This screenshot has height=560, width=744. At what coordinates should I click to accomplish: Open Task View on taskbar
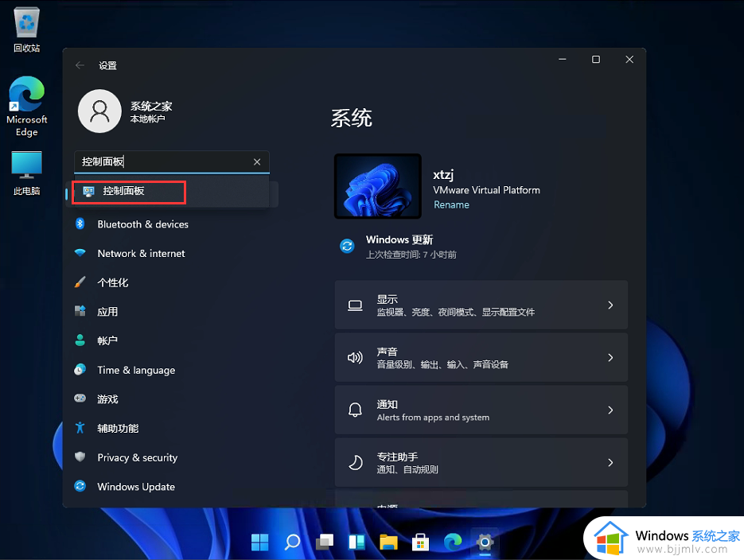coord(325,542)
